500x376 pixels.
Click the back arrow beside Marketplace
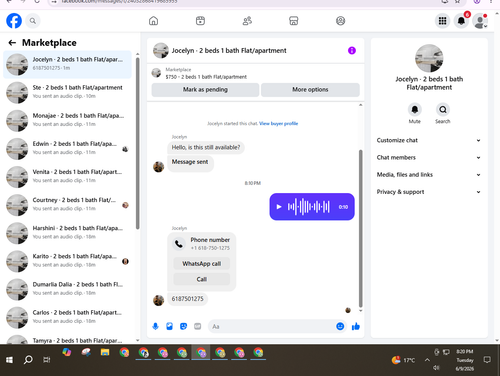[x=12, y=43]
